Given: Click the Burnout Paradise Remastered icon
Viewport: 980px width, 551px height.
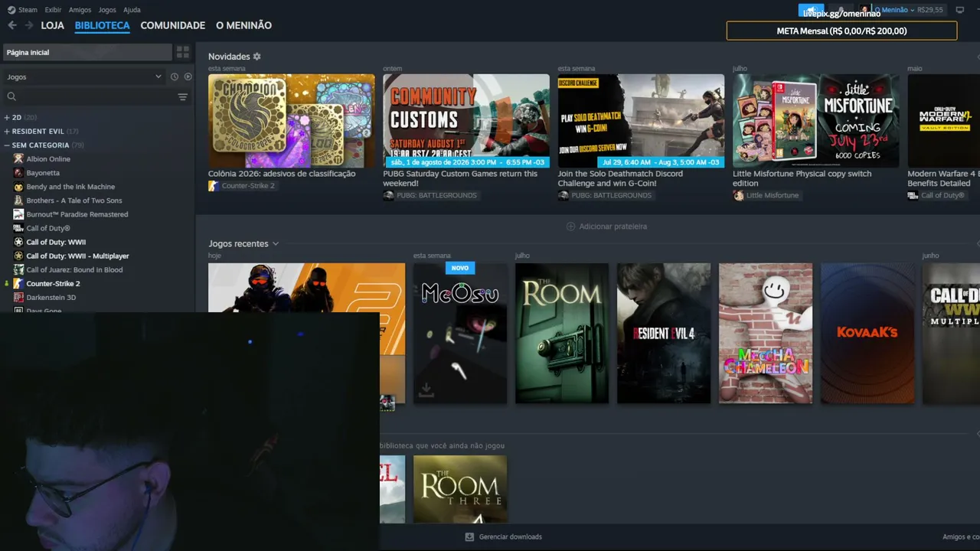Looking at the screenshot, I should 19,214.
